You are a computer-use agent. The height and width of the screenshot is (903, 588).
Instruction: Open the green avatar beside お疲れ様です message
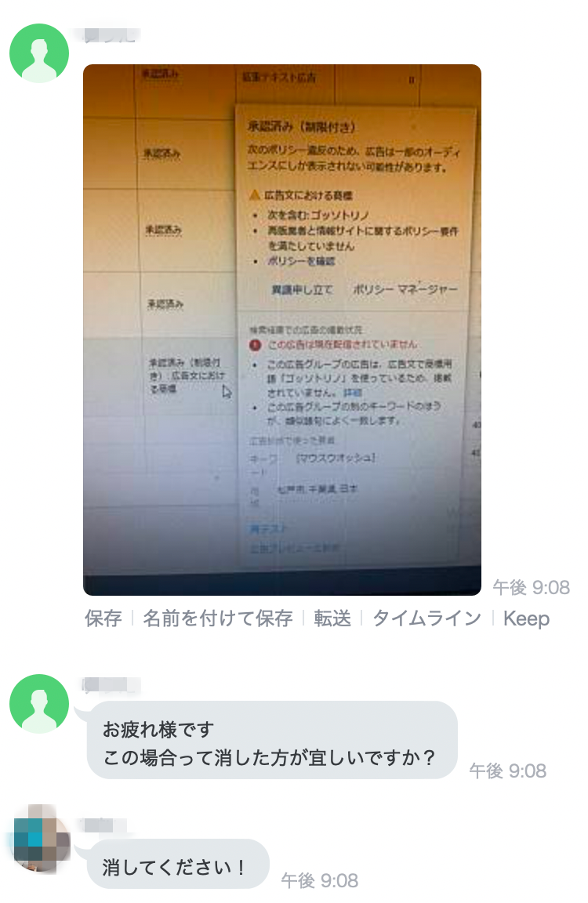(39, 703)
